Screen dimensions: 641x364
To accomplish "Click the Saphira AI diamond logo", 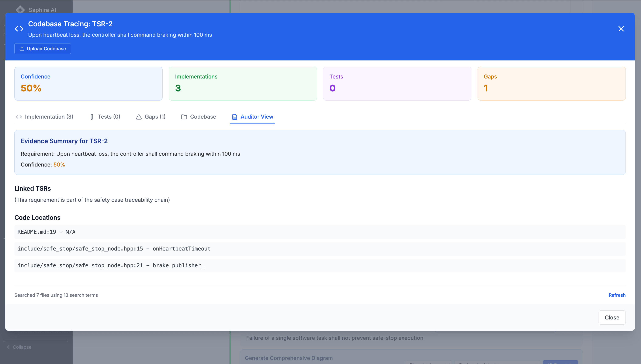I will tap(20, 9).
